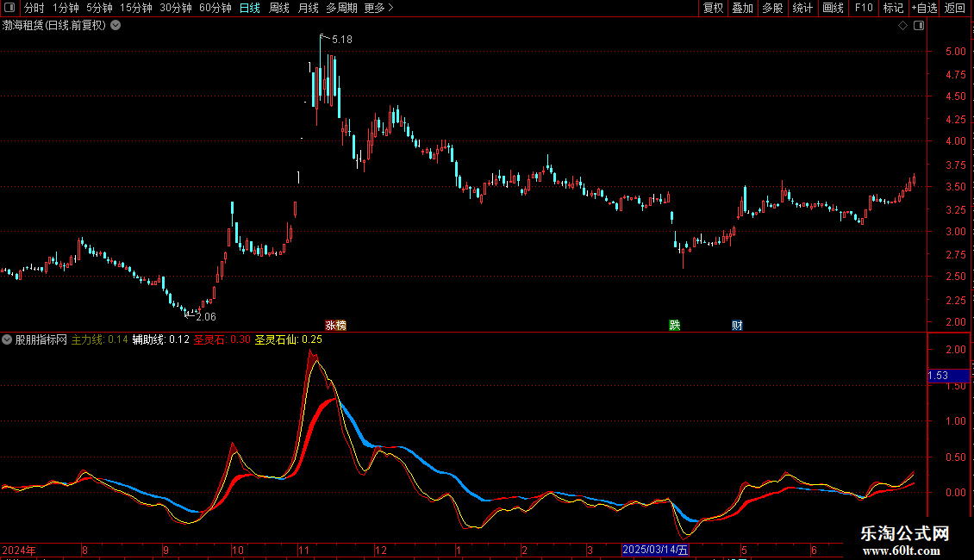Click the 2025/03/14/五 date label
Viewport: 974px width, 560px height.
[x=655, y=550]
